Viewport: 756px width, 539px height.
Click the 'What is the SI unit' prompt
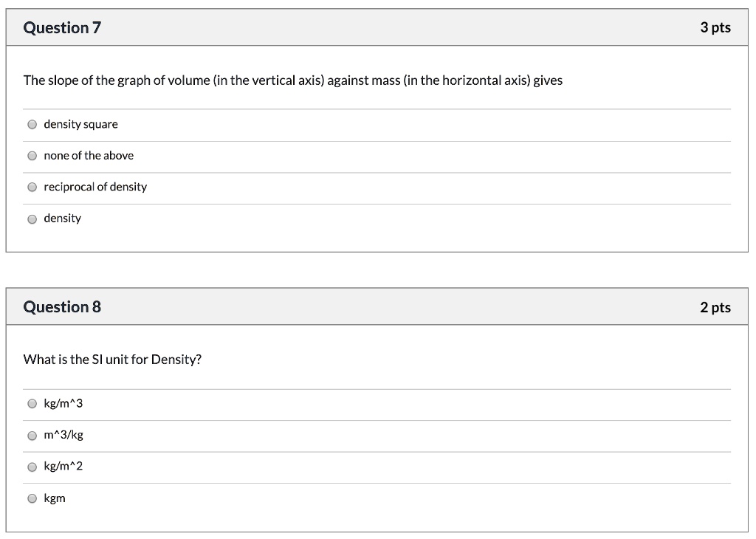tap(112, 360)
